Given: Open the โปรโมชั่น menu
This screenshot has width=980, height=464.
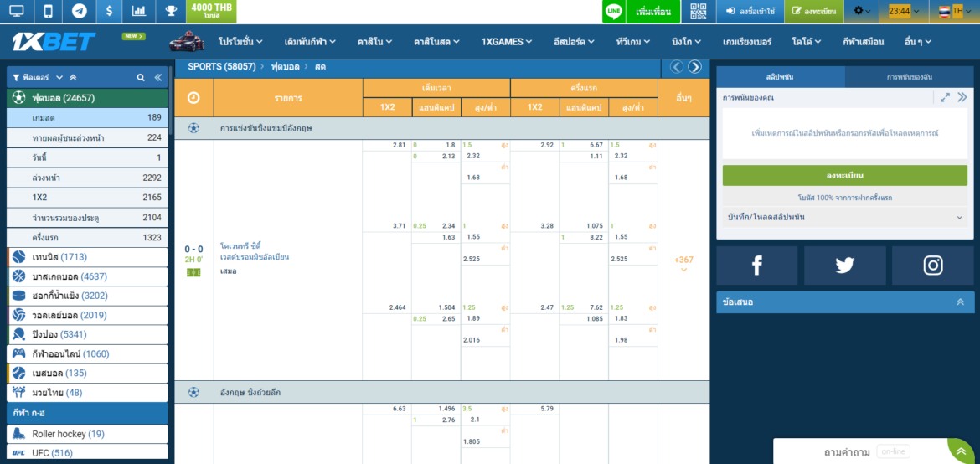Looking at the screenshot, I should pos(240,42).
